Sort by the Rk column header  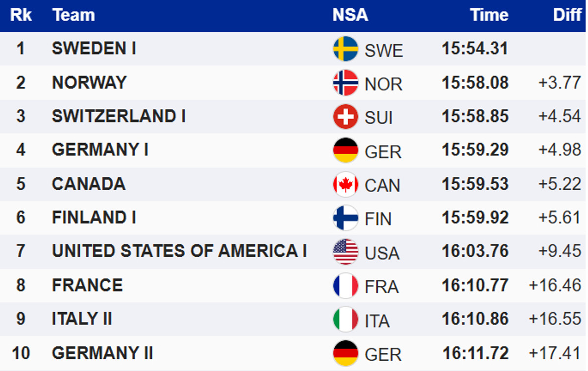(x=21, y=15)
